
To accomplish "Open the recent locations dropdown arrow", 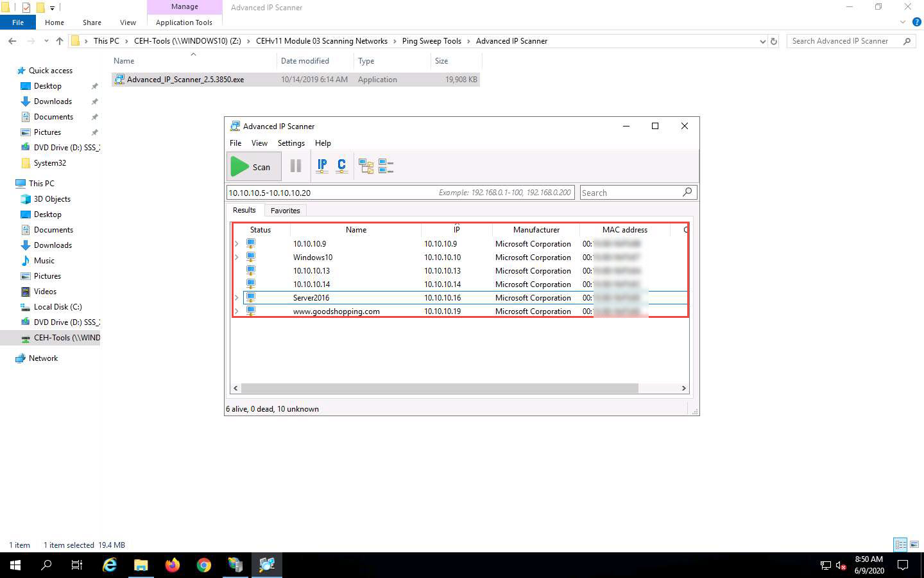I will 46,41.
